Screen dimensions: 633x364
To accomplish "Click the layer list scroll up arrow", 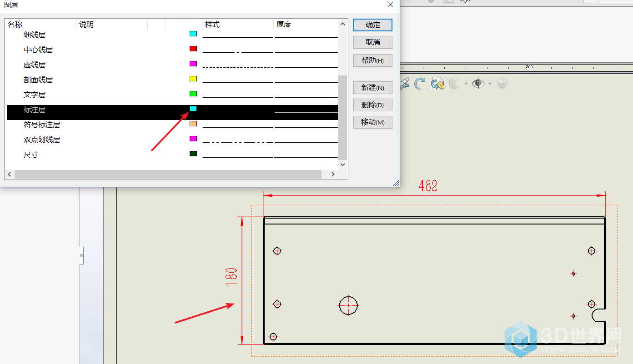I will click(343, 24).
